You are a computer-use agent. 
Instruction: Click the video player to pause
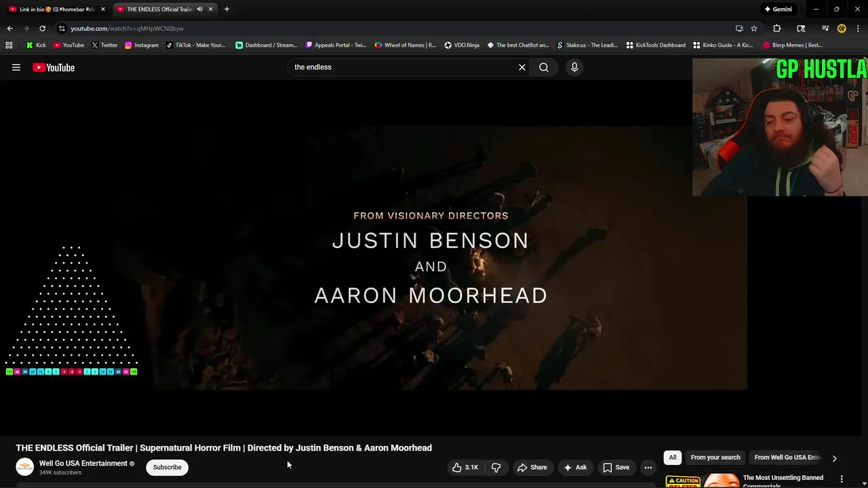pyautogui.click(x=431, y=258)
